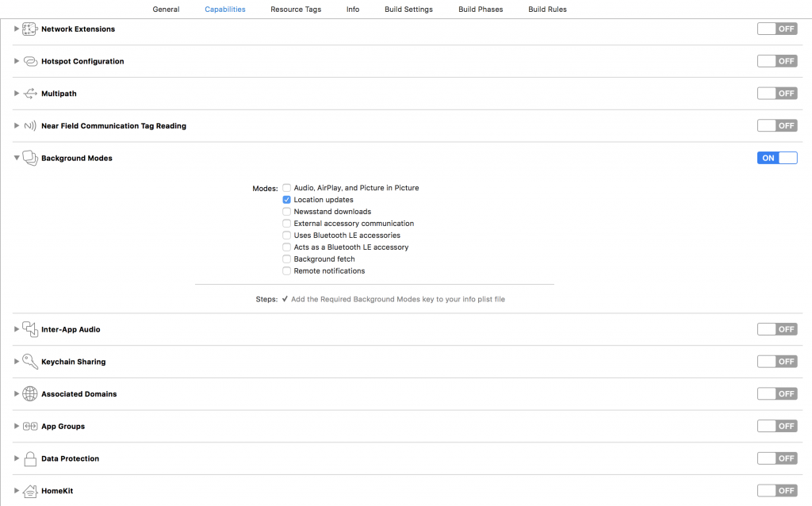Click the Inter-App Audio icon
This screenshot has width=812, height=506.
(x=29, y=328)
